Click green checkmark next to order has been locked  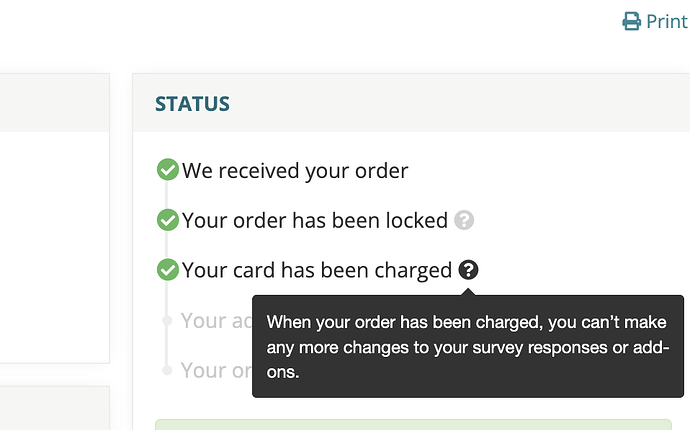pos(168,220)
